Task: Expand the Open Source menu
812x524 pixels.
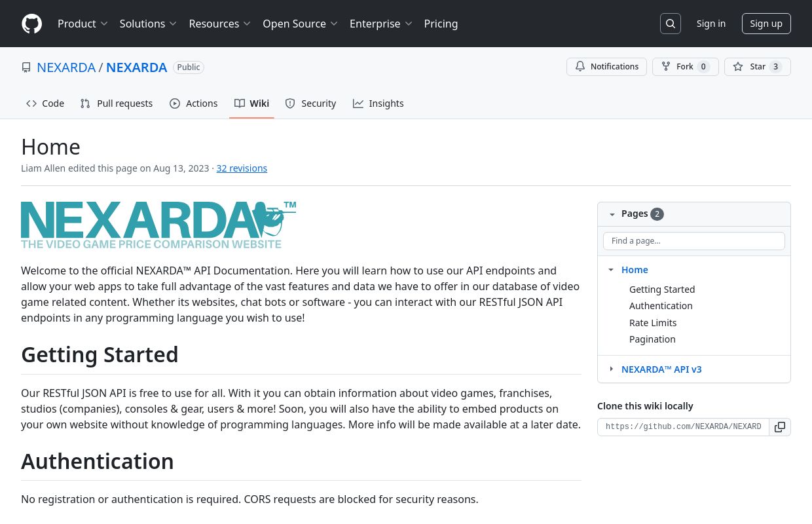Action: (300, 24)
